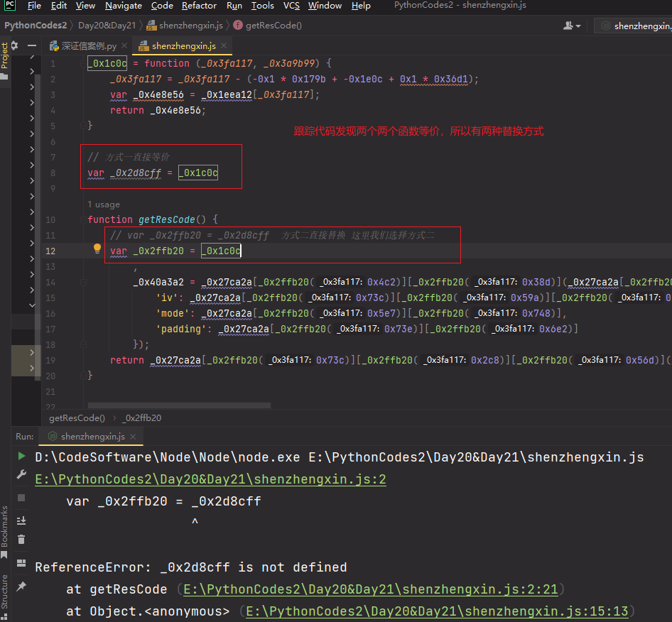Open the VCS menu
The width and height of the screenshot is (672, 622).
point(291,6)
